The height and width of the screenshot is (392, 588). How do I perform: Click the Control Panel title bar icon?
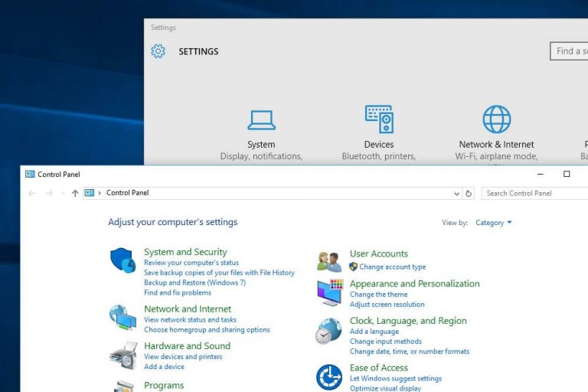[30, 174]
